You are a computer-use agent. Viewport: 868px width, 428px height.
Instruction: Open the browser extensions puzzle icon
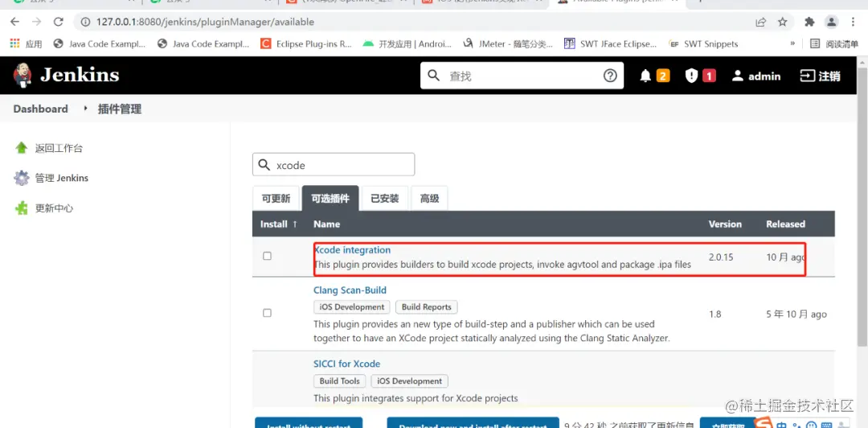[x=809, y=23]
